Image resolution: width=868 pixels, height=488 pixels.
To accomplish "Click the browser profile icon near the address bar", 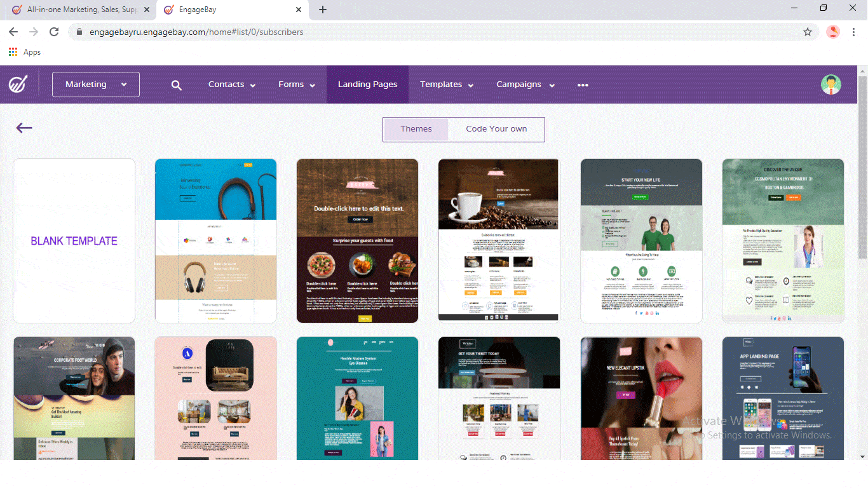I will coord(832,31).
